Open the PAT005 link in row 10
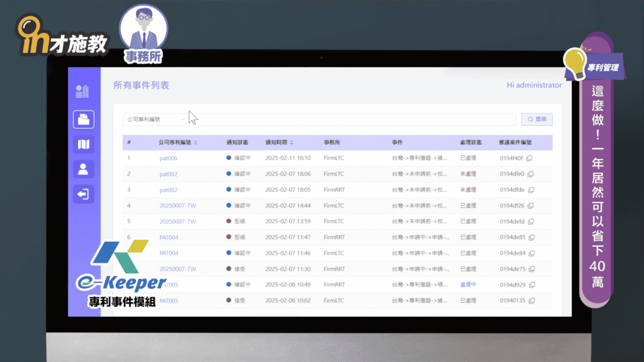 coord(169,301)
